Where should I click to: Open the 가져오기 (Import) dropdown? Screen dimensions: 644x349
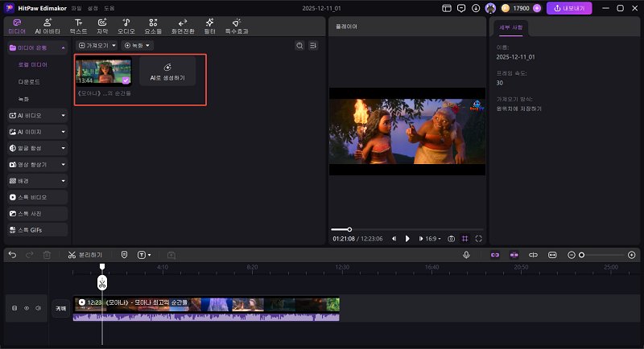[97, 46]
